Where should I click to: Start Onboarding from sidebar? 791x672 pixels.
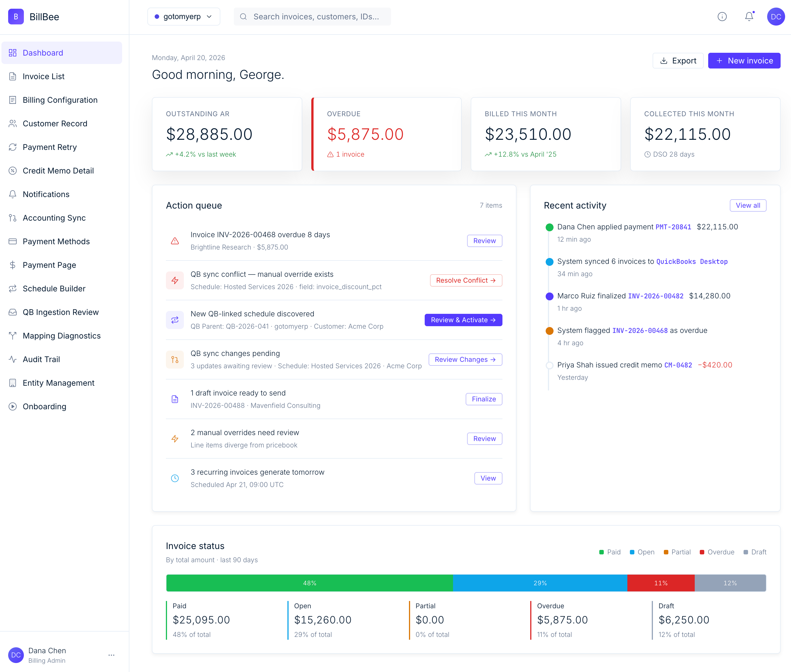pyautogui.click(x=62, y=407)
